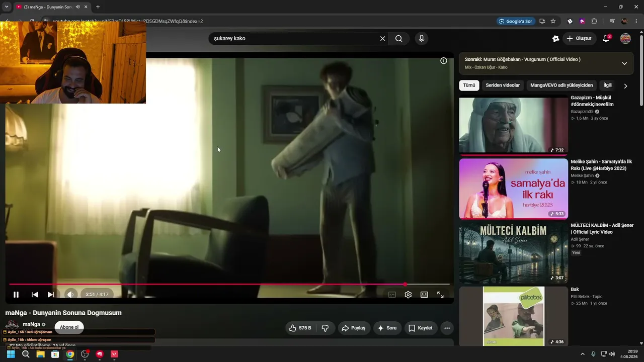Open File Explorer from taskbar
Viewport: 644px width, 362px height.
click(x=40, y=354)
